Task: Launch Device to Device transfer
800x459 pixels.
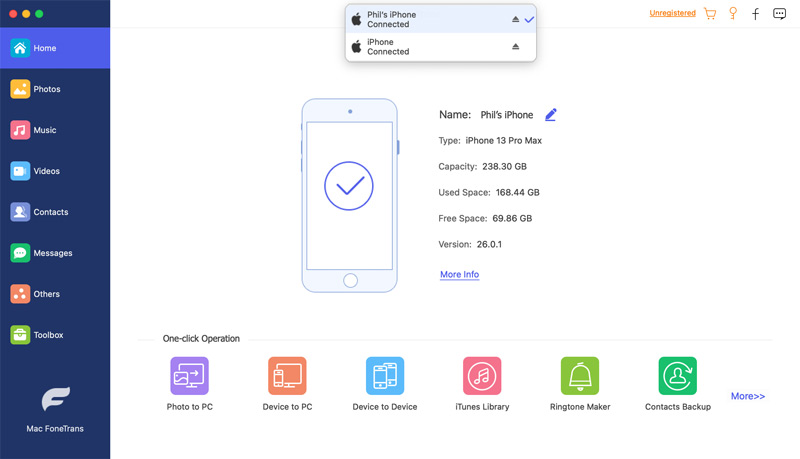Action: click(x=385, y=375)
